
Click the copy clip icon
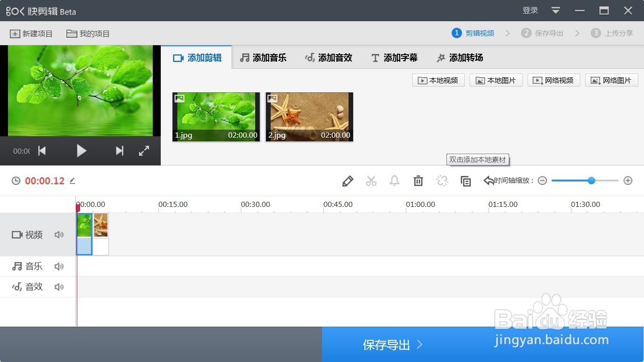pos(466,181)
